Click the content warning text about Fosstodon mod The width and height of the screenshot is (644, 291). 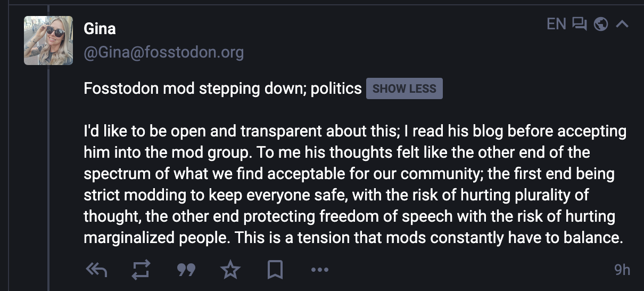[222, 88]
